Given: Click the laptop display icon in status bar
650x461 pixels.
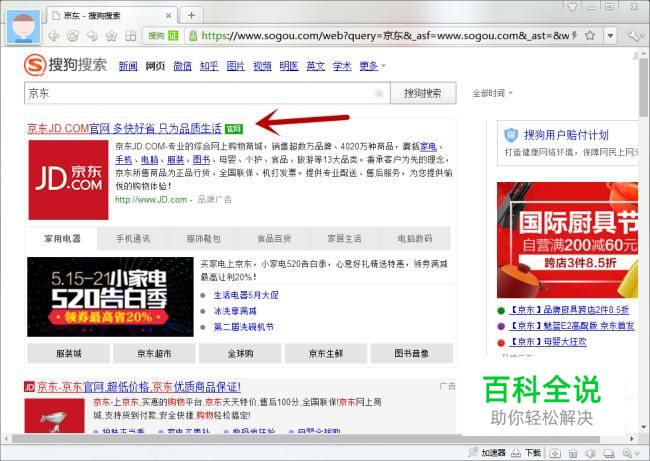Looking at the screenshot, I should [x=609, y=453].
